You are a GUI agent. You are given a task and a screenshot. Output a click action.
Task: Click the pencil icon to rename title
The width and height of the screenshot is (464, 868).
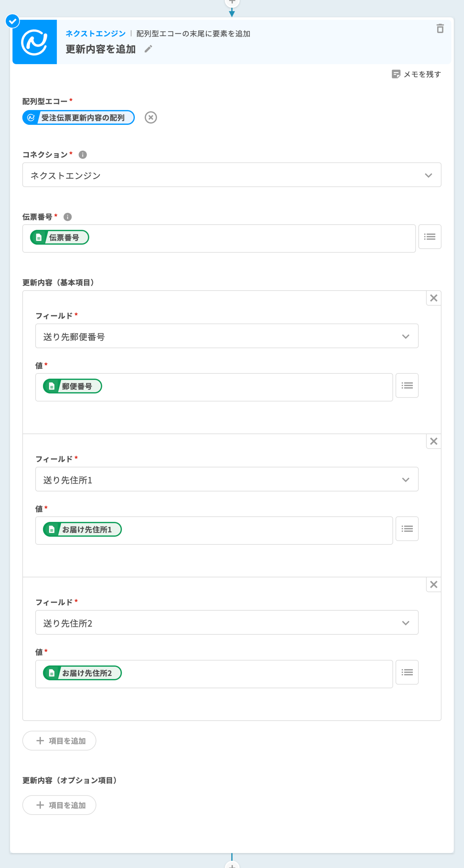click(148, 49)
